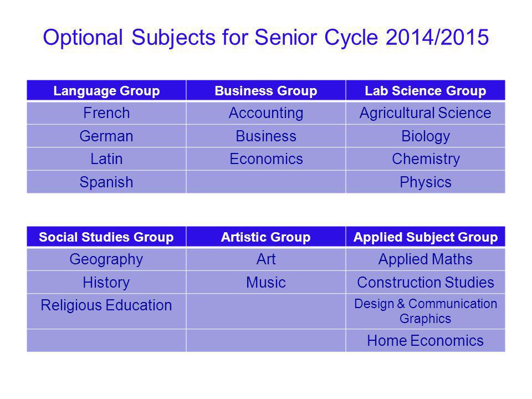Screen dimensions: 532x399
Task: Select the Artistic Group header cell
Action: tap(266, 237)
